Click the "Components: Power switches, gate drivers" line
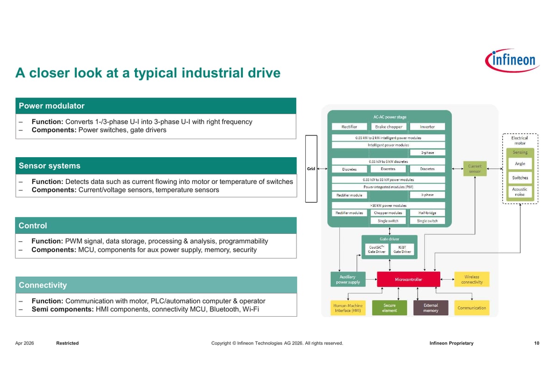The image size is (555, 392). (99, 130)
